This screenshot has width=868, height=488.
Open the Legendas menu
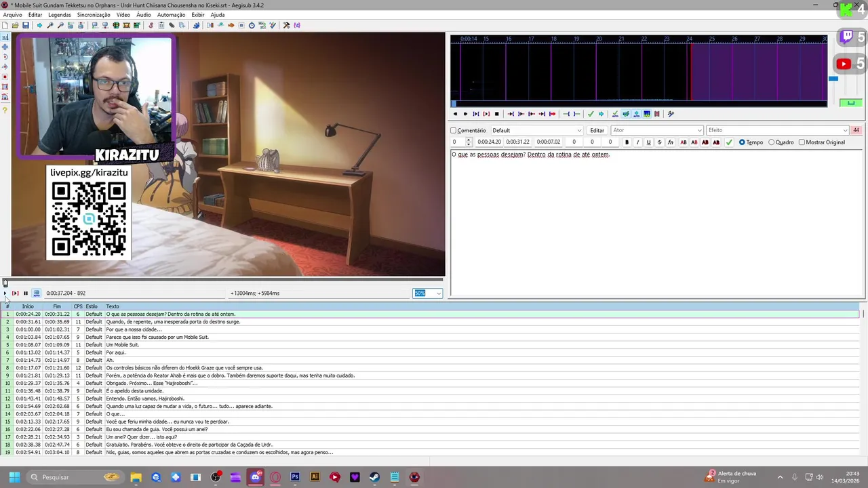point(59,15)
